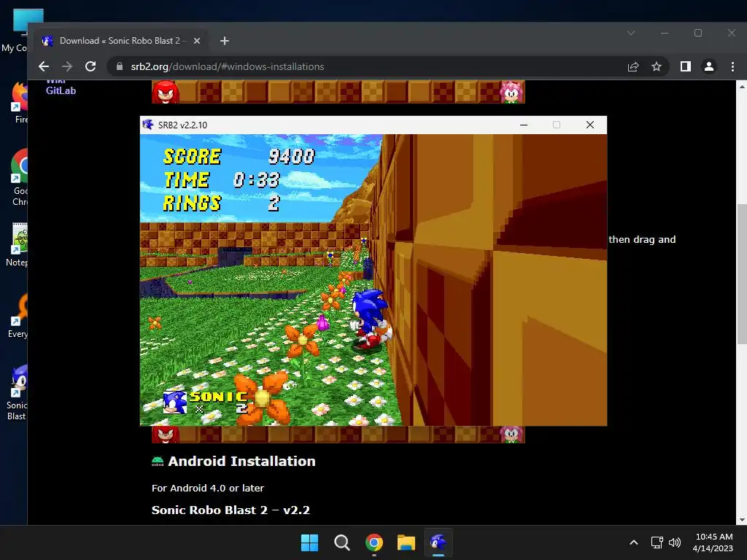Image resolution: width=747 pixels, height=560 pixels.
Task: Click Amy icon on top banner
Action: click(511, 92)
